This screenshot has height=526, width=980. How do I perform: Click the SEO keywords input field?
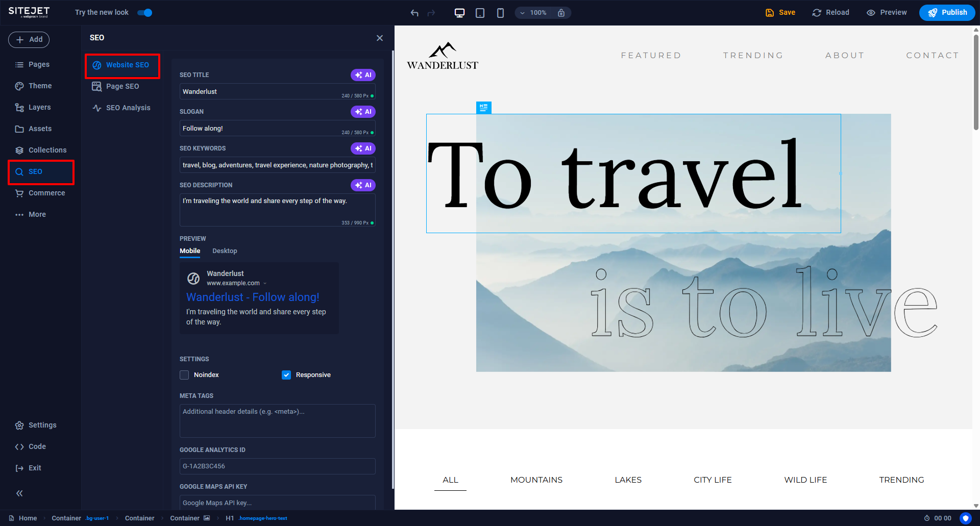click(x=278, y=165)
